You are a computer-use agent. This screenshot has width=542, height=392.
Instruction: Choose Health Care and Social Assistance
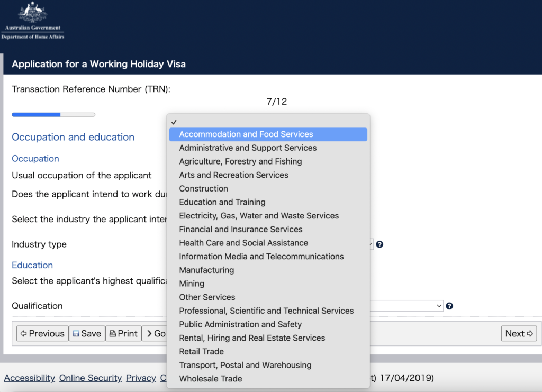[x=243, y=243]
